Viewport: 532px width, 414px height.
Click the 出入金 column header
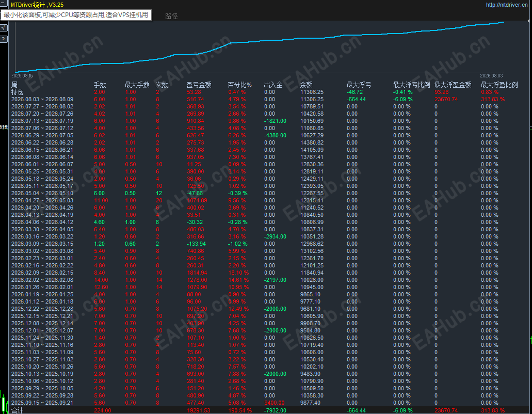[x=273, y=85]
